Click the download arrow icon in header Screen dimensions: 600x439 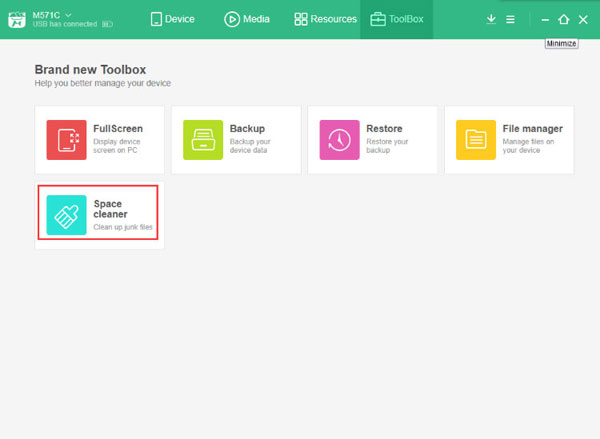pyautogui.click(x=491, y=19)
